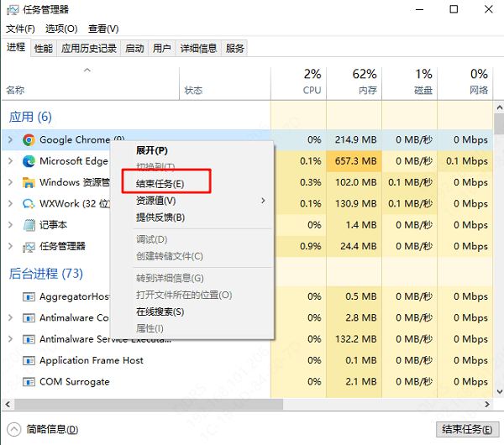Switch to the 性能 tab
Screen dimensions: 504x445
point(43,49)
